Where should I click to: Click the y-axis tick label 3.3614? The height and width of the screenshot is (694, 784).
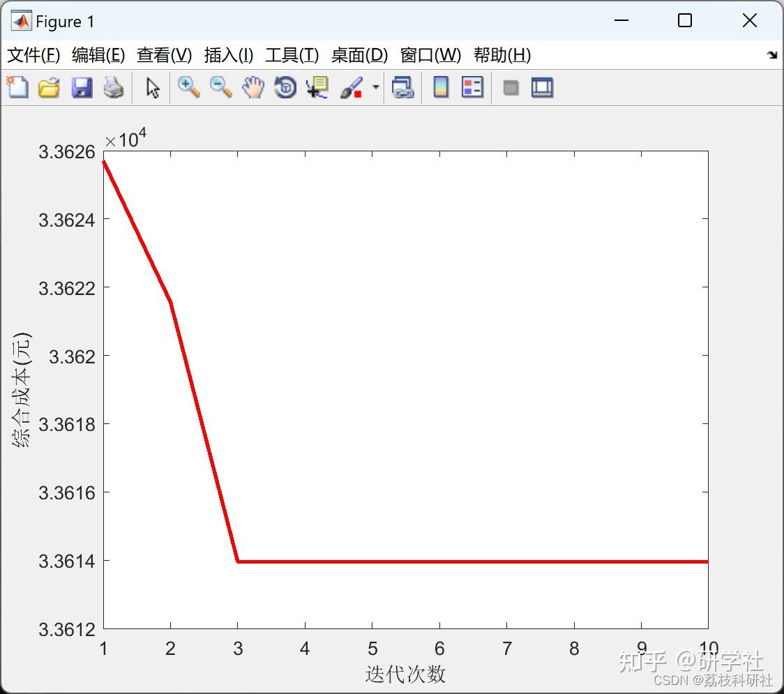click(66, 561)
